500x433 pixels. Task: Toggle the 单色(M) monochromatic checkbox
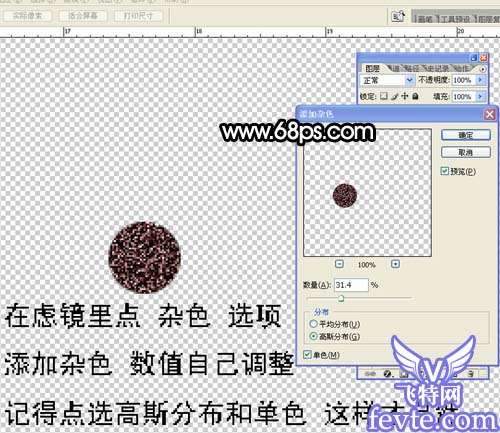[307, 355]
